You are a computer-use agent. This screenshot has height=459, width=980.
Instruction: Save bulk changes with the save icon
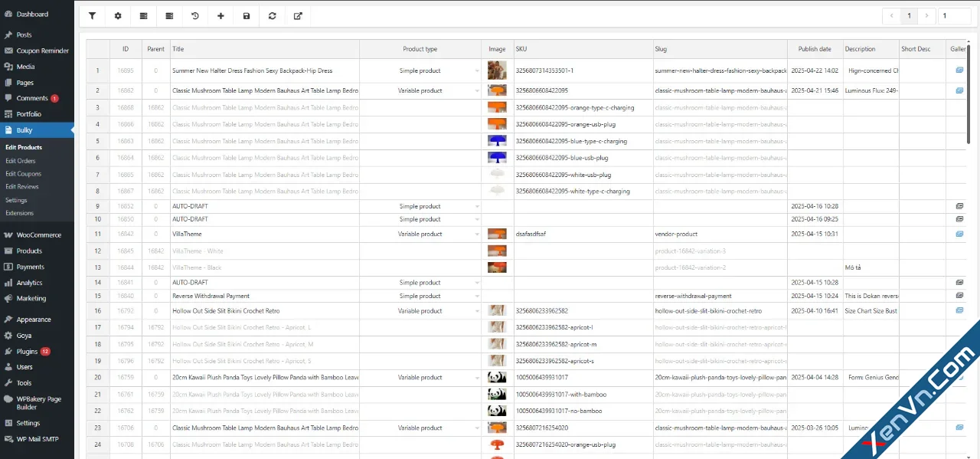pos(246,15)
